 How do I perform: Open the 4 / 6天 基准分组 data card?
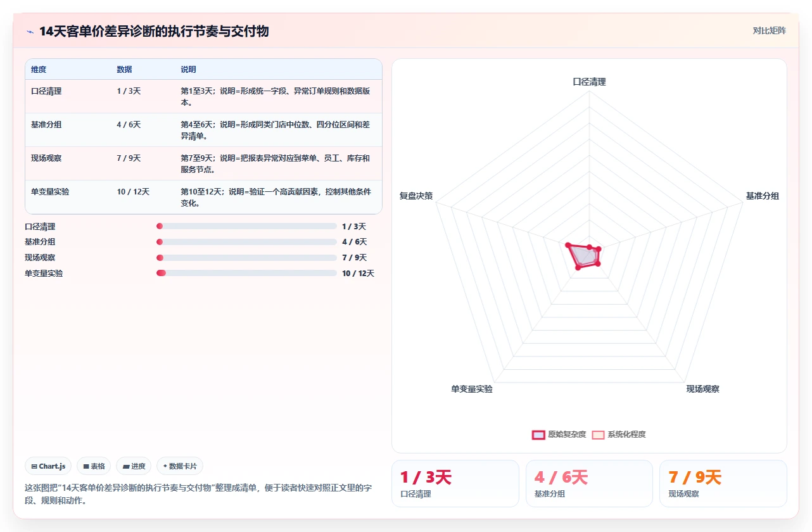(x=589, y=483)
